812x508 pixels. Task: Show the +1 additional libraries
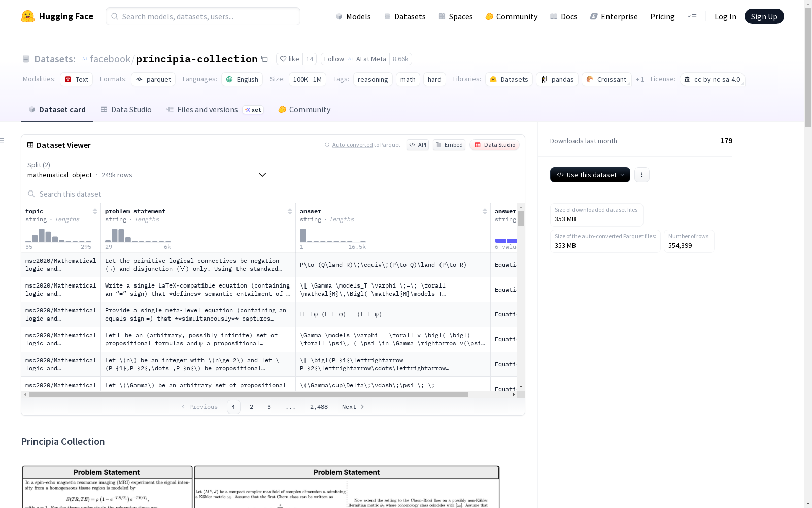640,79
